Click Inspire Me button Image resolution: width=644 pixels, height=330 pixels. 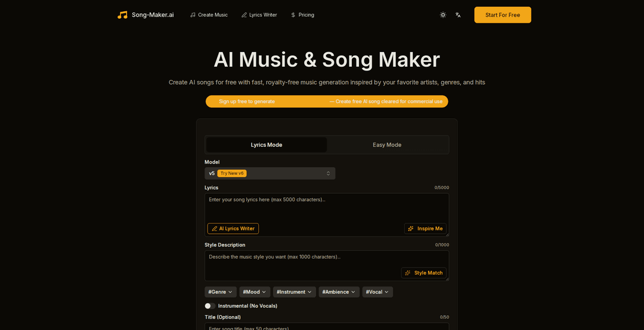point(425,229)
